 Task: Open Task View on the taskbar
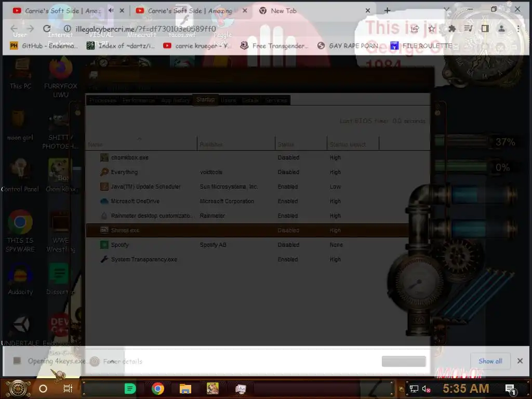pyautogui.click(x=68, y=389)
